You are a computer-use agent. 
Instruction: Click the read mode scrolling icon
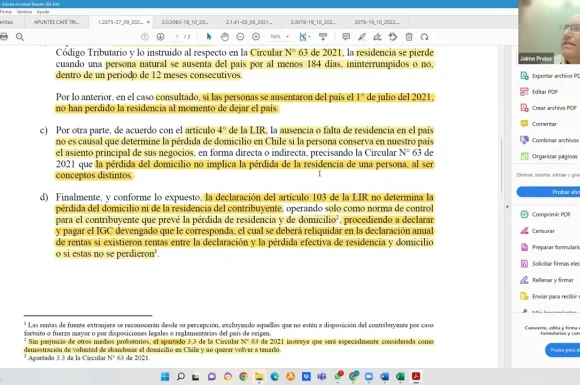pos(323,37)
